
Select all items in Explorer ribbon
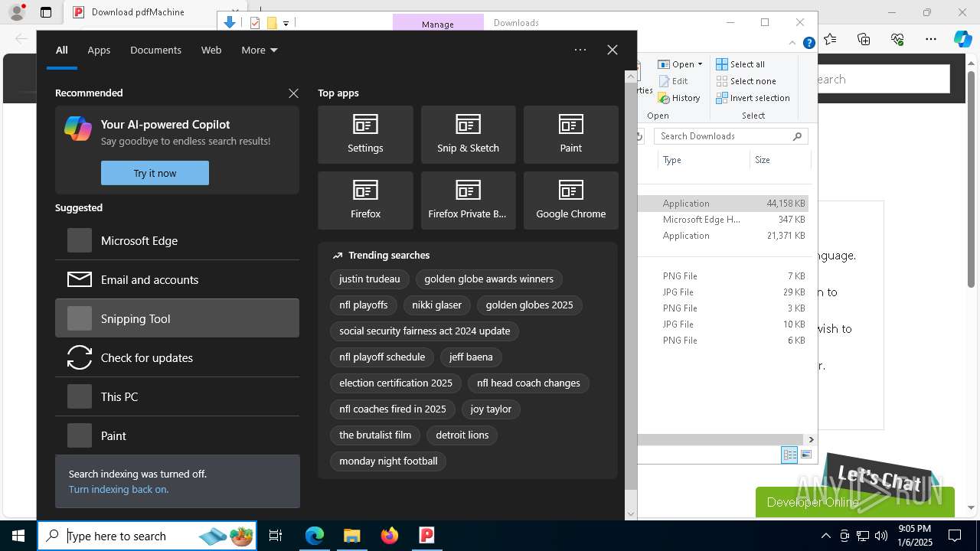click(x=740, y=64)
